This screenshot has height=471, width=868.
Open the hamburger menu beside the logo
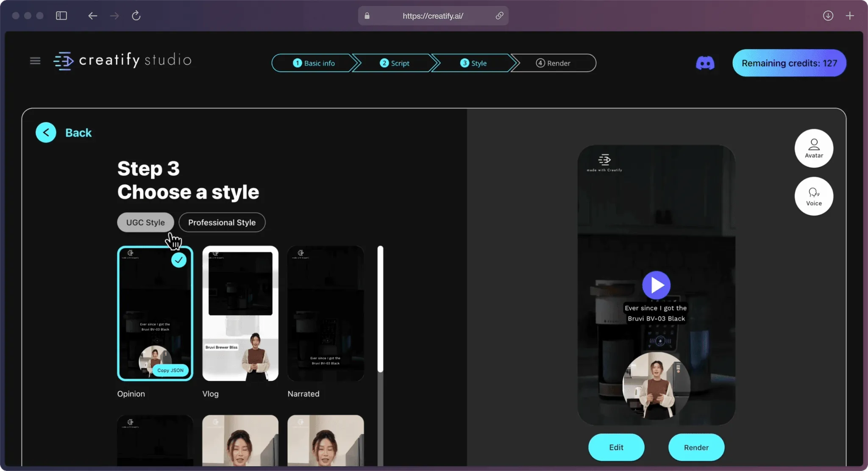[x=35, y=61]
